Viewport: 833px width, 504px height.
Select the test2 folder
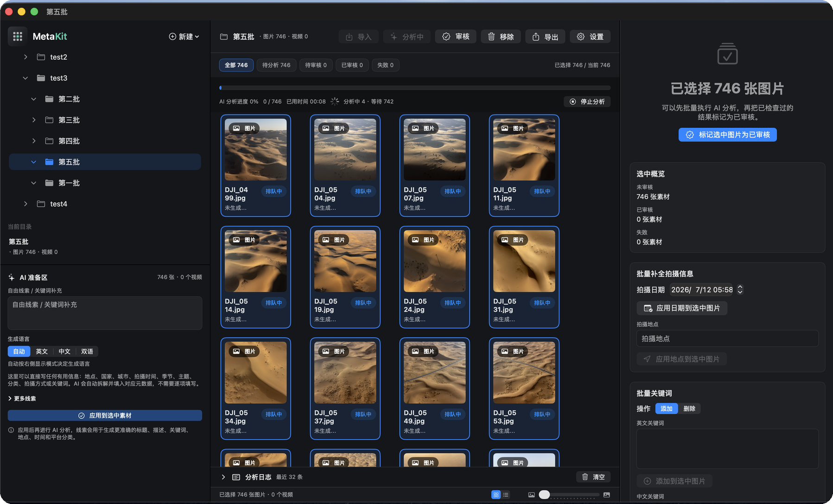coord(105,57)
